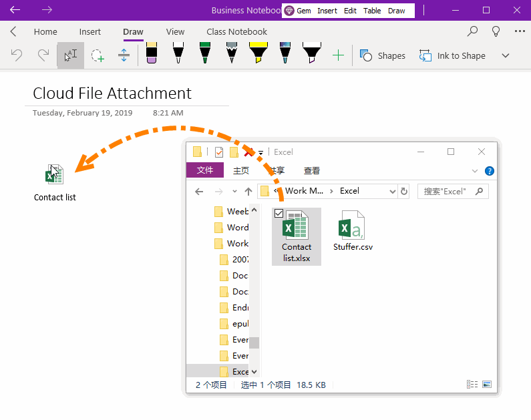Open the Class Notebook tab
The image size is (531, 420).
[236, 32]
